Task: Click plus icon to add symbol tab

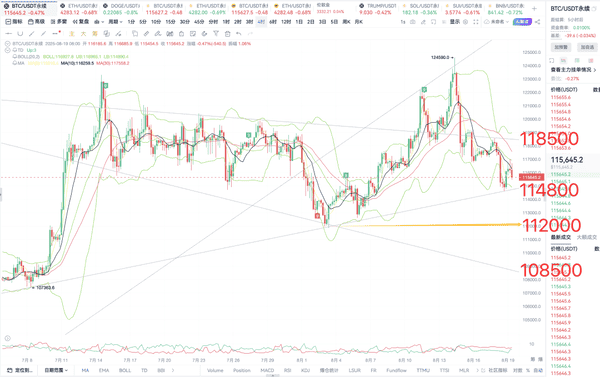Action: pos(534,8)
